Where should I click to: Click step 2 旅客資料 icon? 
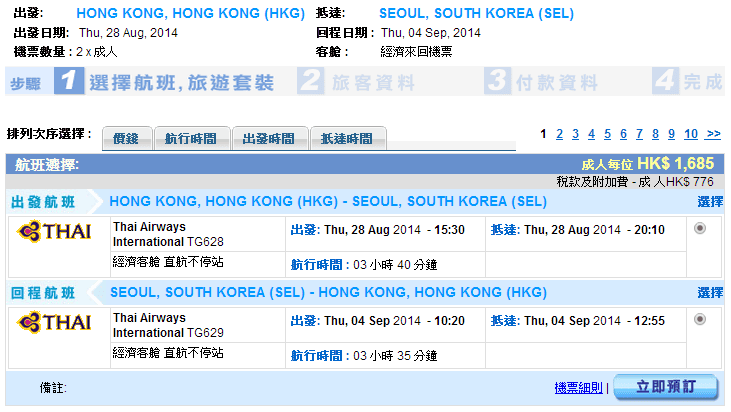(312, 82)
